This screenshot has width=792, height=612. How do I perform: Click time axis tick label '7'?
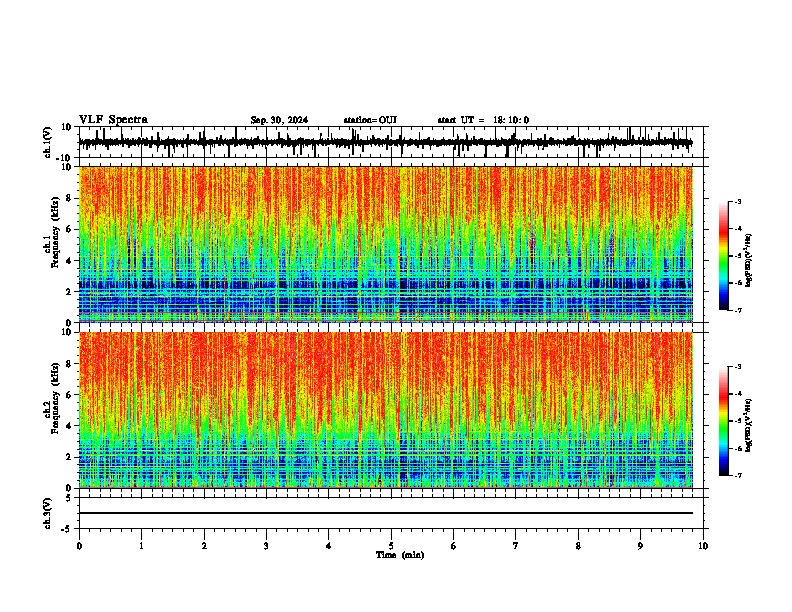point(516,546)
